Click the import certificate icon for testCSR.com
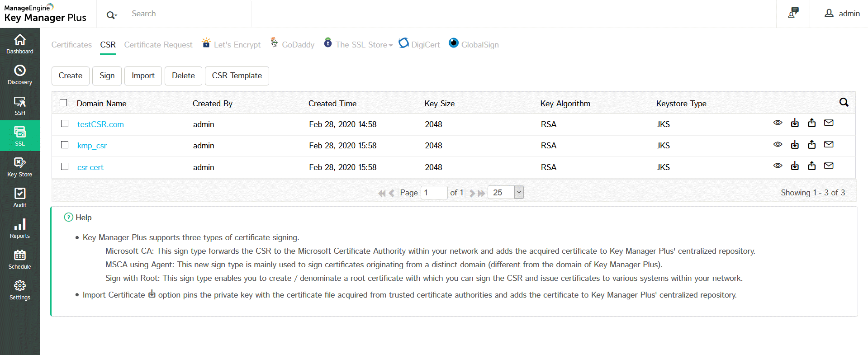This screenshot has height=355, width=868. click(795, 123)
